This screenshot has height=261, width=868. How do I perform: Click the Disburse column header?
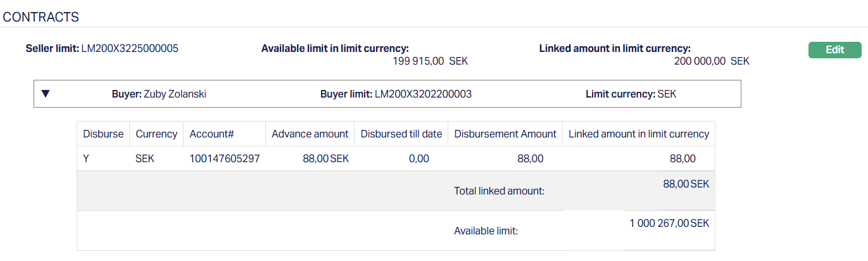[x=103, y=134]
